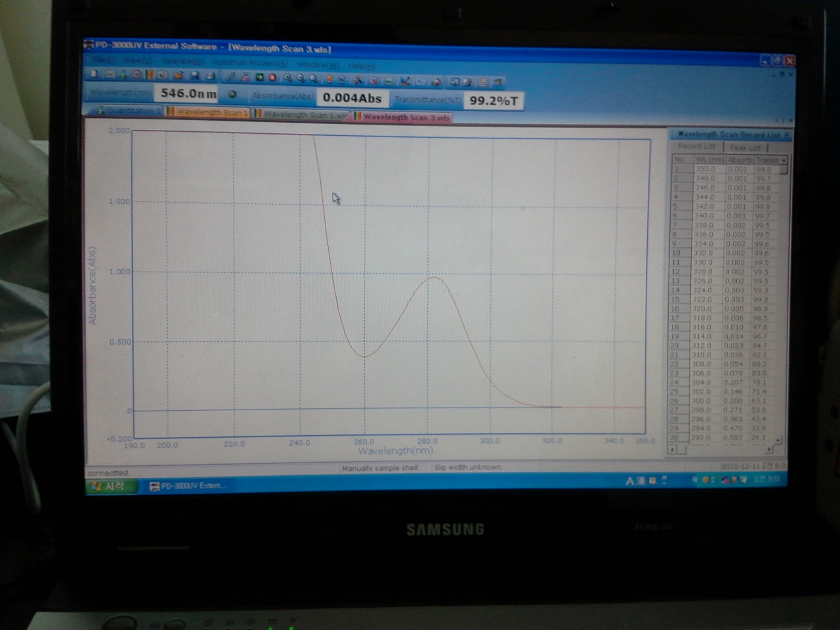Select the Record List tab
The width and height of the screenshot is (840, 630).
point(696,146)
